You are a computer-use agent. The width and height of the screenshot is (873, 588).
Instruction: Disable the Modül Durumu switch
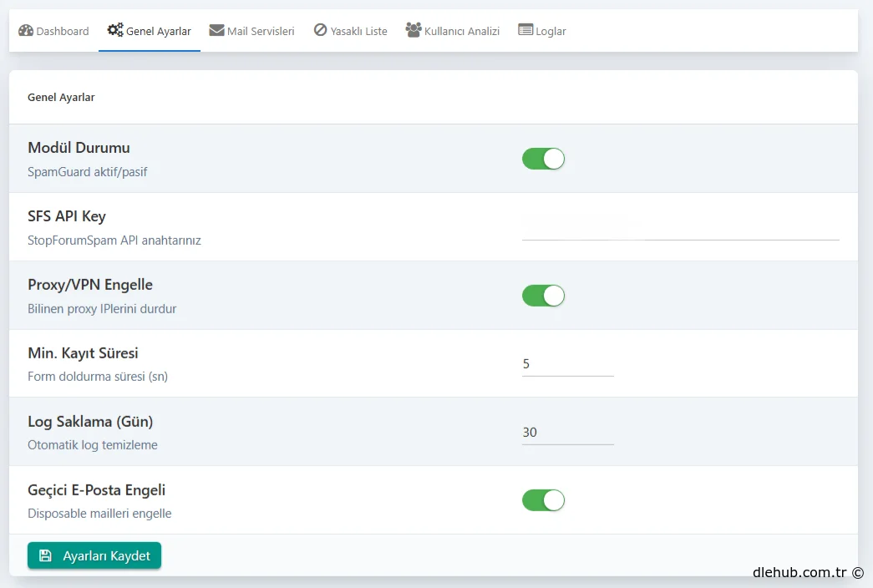543,159
